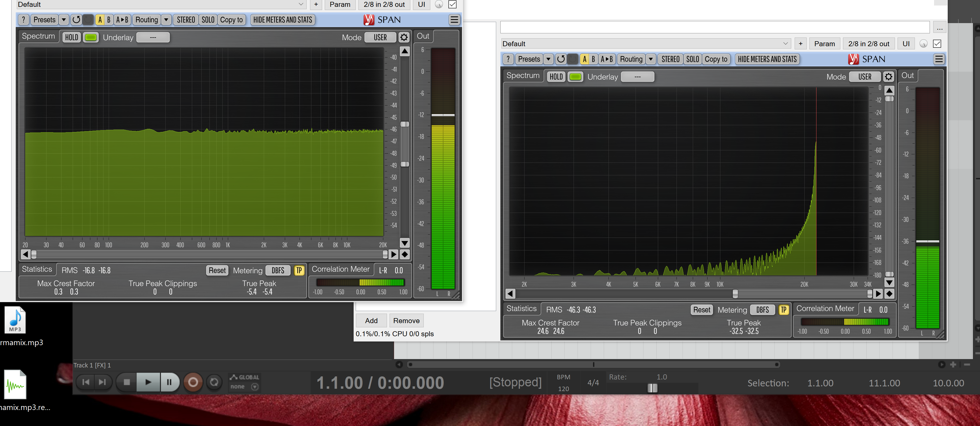Screen dimensions: 980x426
Task: Click the Param menu button on right window
Action: 824,44
